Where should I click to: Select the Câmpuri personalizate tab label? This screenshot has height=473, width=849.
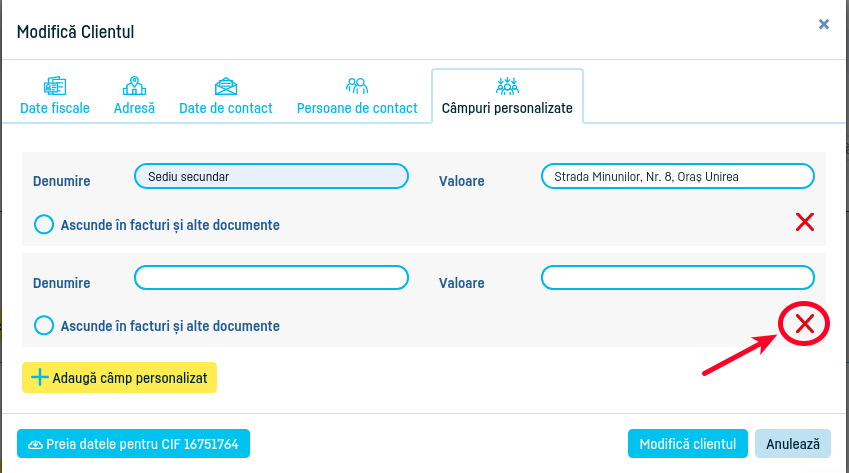pos(507,108)
